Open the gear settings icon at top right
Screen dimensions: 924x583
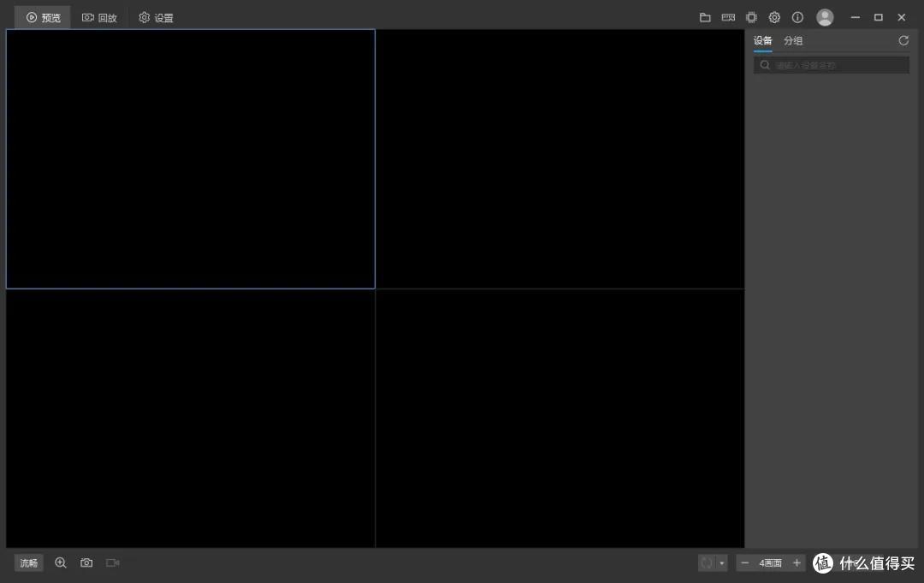774,18
